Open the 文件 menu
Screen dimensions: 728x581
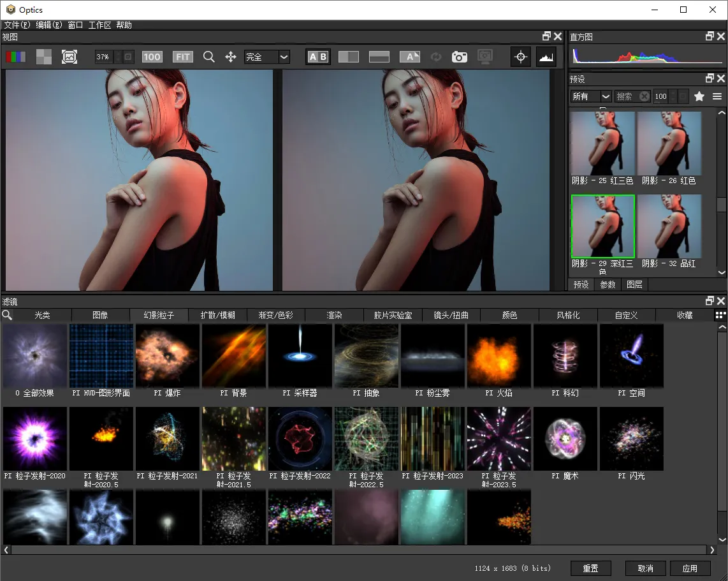[x=17, y=25]
